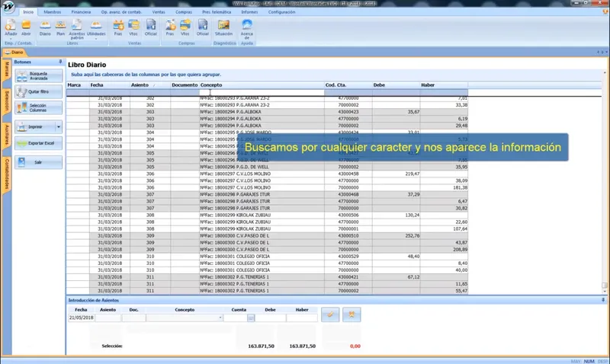Toggle the Botones panel pin

tap(60, 62)
